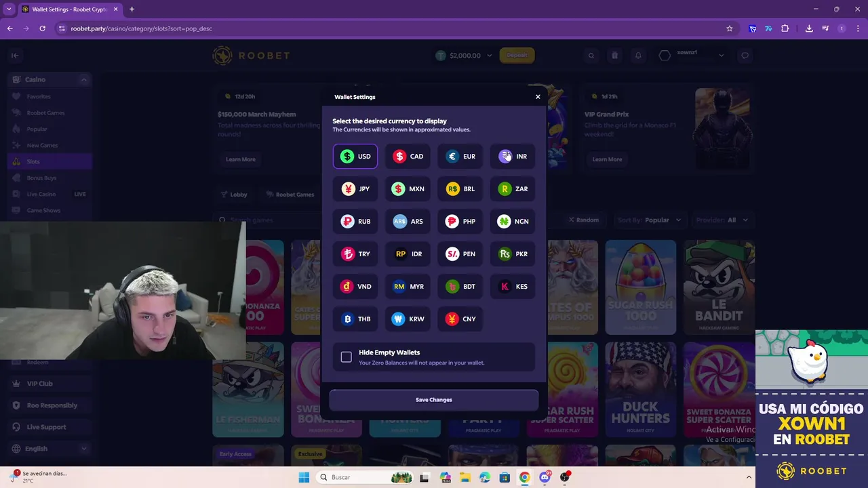Open the Sugar Rush 1000 game thumbnail

click(x=641, y=287)
